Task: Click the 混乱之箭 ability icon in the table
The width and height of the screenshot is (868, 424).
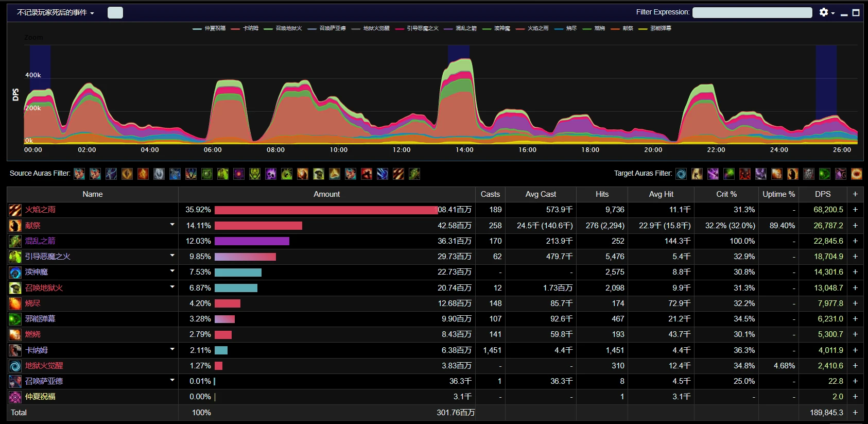Action: (15, 241)
